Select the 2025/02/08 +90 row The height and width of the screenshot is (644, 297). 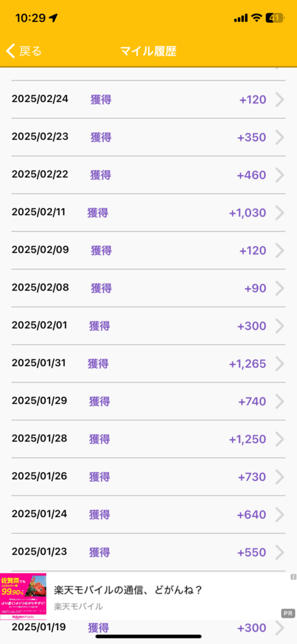click(148, 288)
